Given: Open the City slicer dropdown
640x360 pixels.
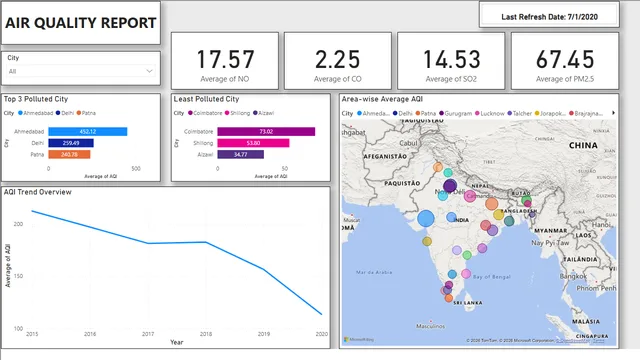Looking at the screenshot, I should tap(81, 71).
